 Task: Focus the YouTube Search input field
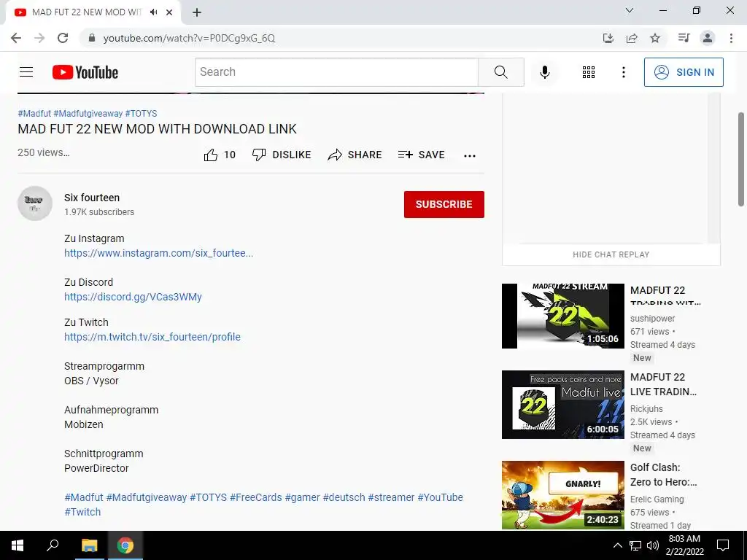(x=336, y=72)
